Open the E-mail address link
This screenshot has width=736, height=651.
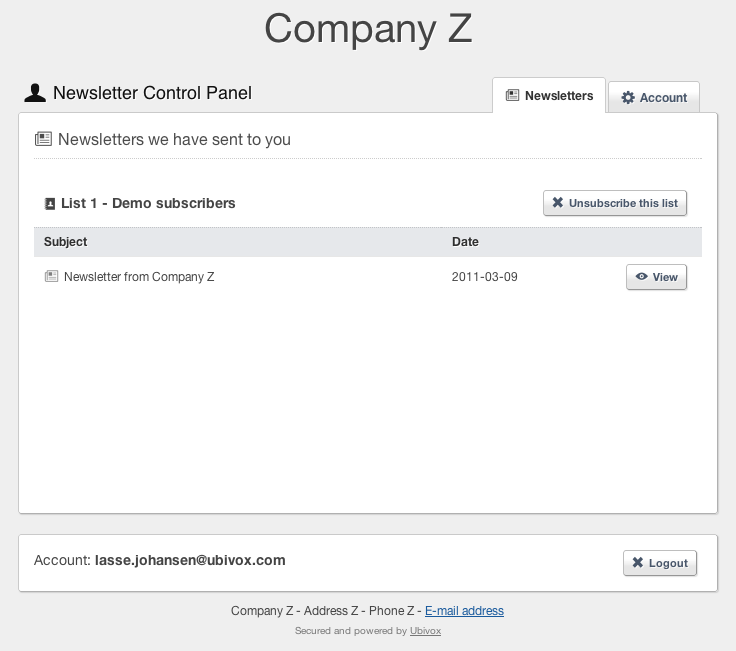pos(464,611)
